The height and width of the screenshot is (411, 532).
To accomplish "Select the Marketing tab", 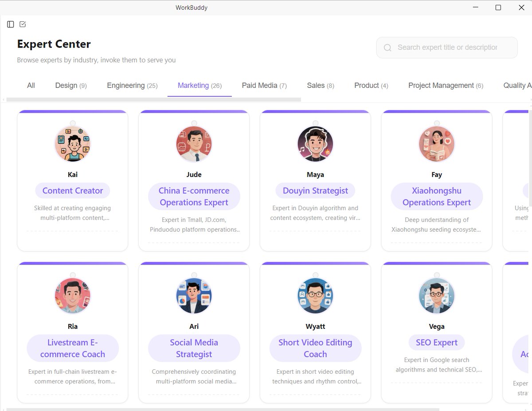I will pyautogui.click(x=199, y=85).
